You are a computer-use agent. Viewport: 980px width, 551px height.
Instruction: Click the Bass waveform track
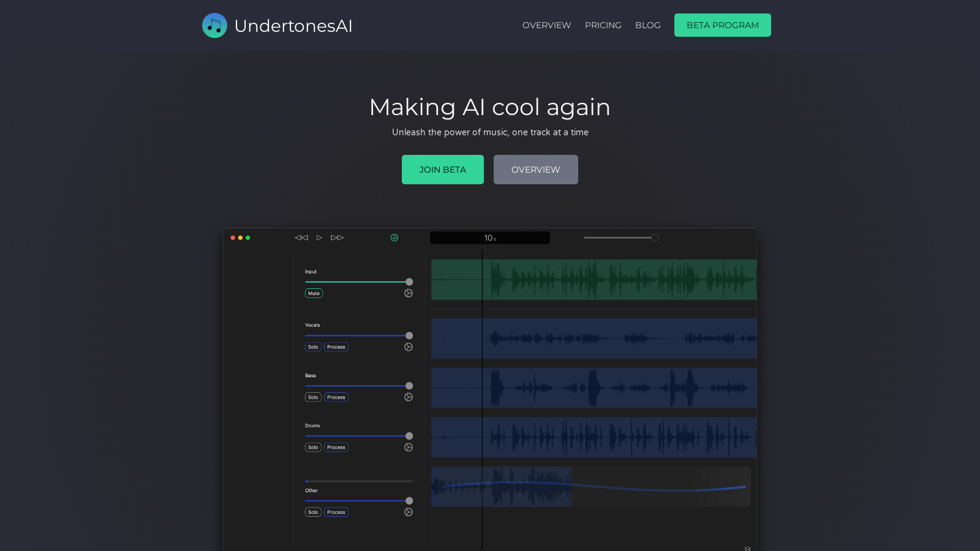tap(594, 388)
